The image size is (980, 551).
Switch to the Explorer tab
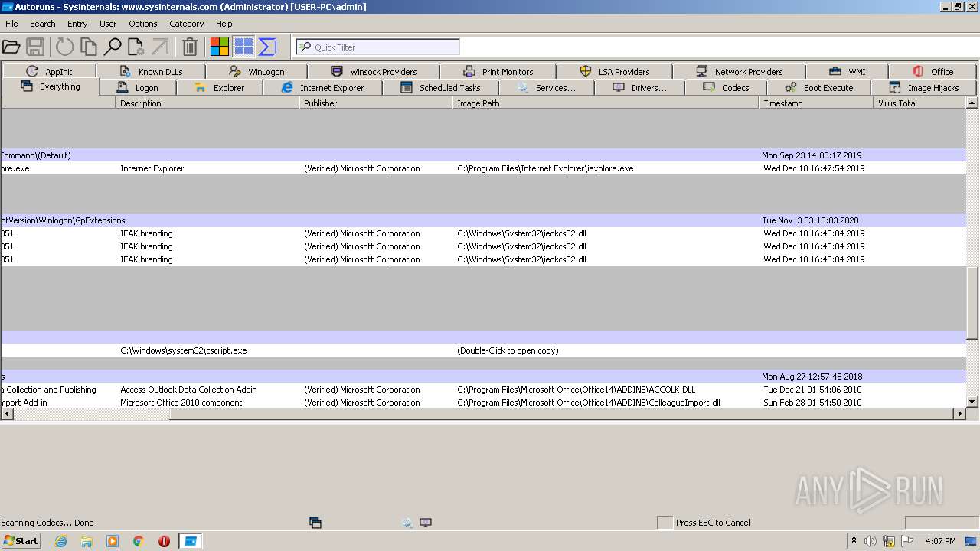pyautogui.click(x=220, y=87)
